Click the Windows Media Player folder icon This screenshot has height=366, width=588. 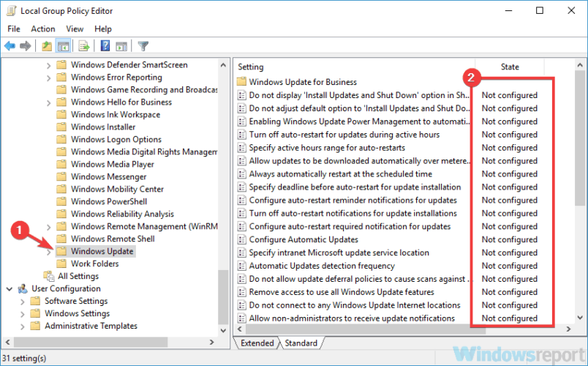point(61,165)
